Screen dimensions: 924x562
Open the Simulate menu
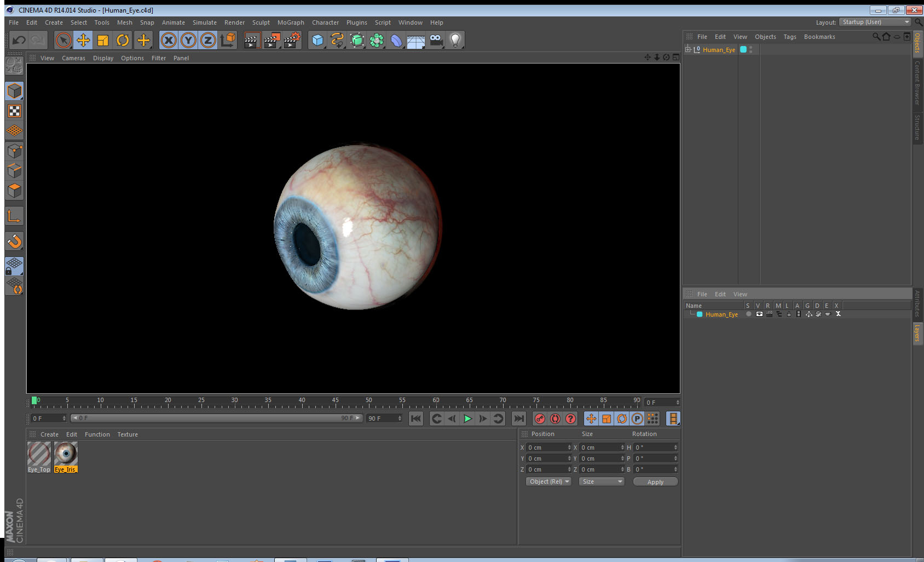coord(205,22)
